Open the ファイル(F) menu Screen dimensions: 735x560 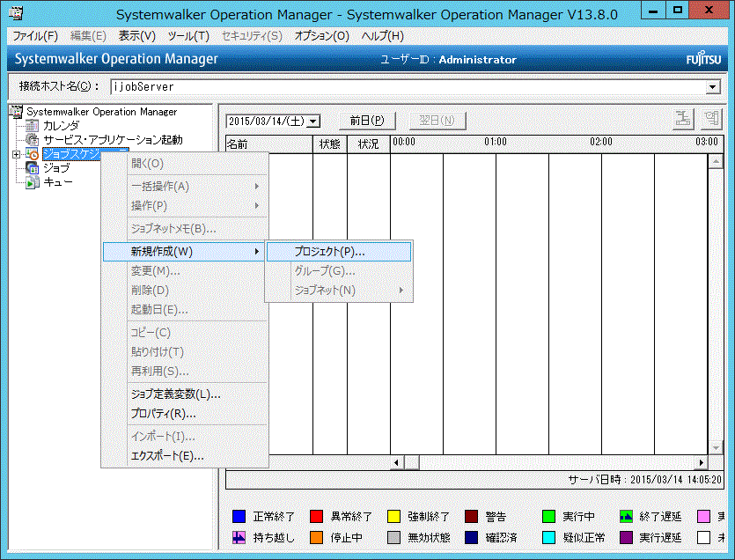tap(35, 36)
